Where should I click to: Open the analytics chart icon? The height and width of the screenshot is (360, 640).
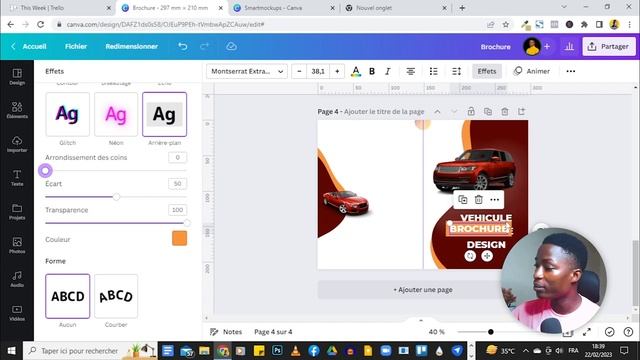[569, 47]
